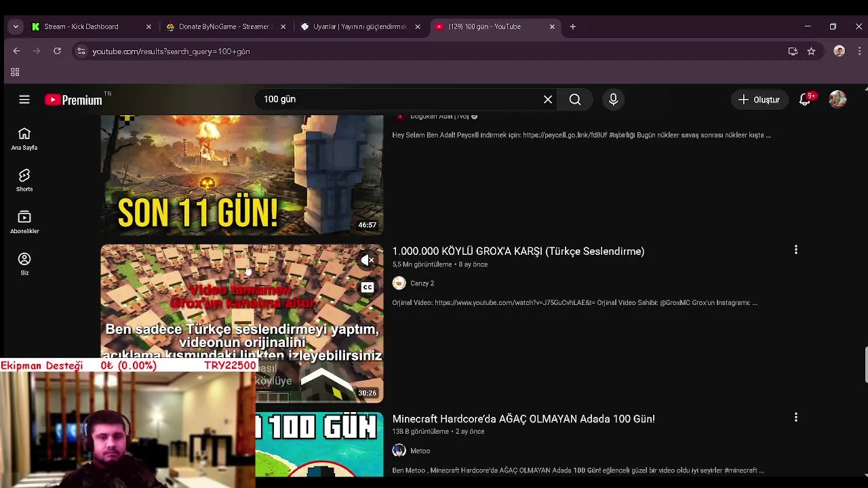Open Abonelikler in the sidebar

point(24,222)
